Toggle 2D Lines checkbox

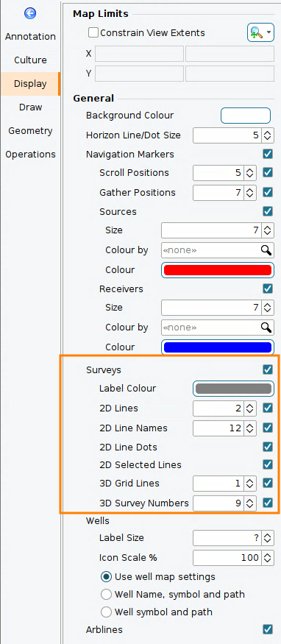pos(268,408)
